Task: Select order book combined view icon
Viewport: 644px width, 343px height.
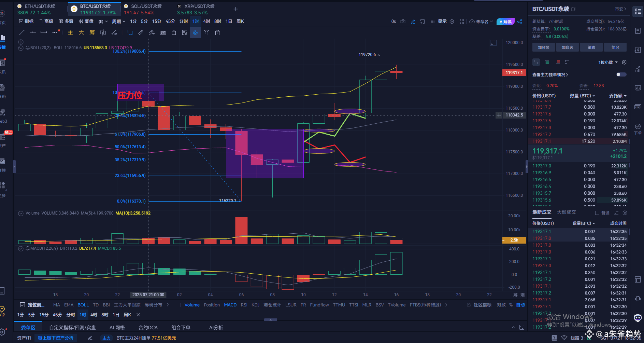Action: point(536,62)
